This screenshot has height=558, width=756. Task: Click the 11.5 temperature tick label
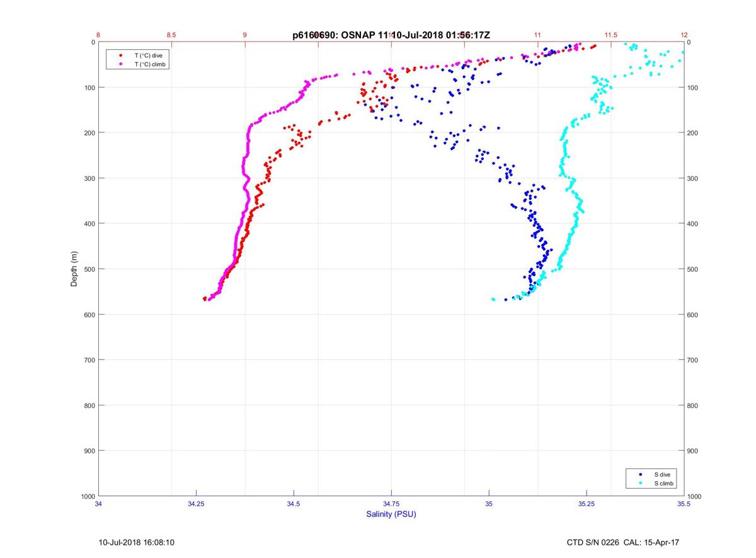[x=610, y=35]
